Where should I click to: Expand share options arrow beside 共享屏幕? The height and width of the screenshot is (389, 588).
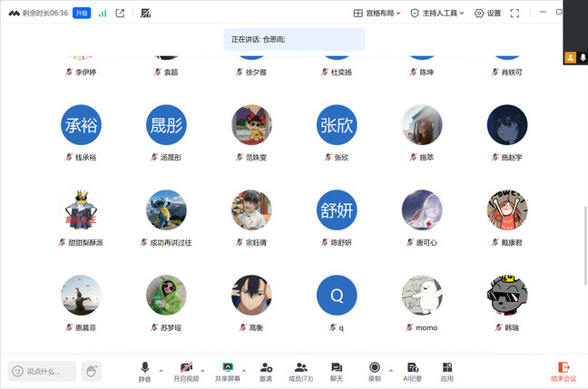(x=247, y=370)
